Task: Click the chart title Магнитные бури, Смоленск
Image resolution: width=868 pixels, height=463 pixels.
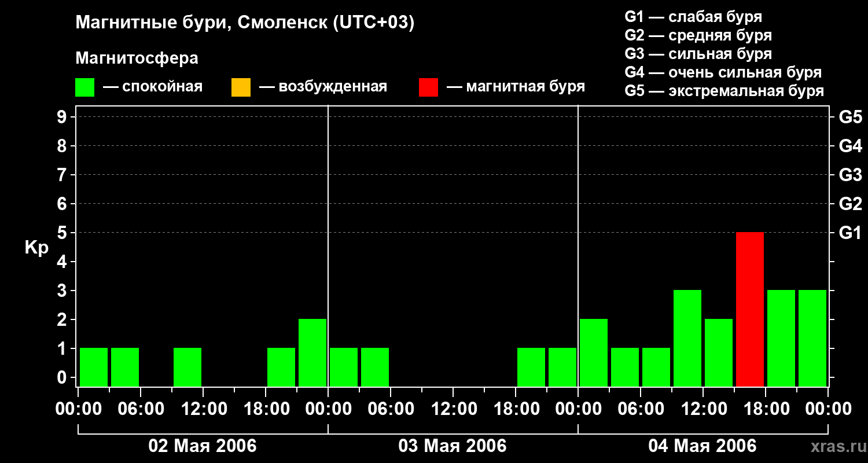Action: point(245,23)
